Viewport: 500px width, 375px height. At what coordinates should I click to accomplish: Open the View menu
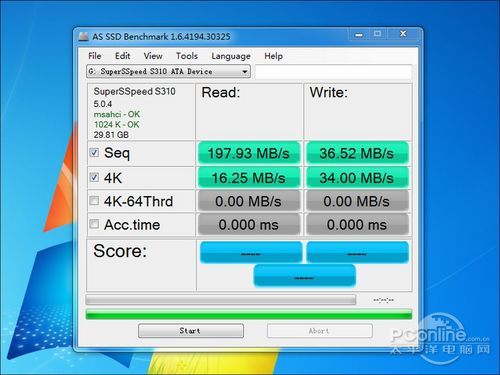[x=153, y=56]
